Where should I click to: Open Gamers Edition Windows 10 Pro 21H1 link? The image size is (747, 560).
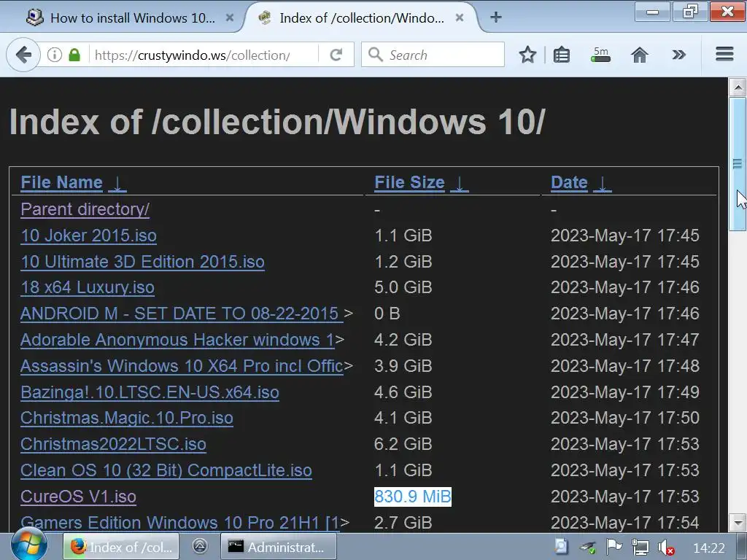point(180,522)
